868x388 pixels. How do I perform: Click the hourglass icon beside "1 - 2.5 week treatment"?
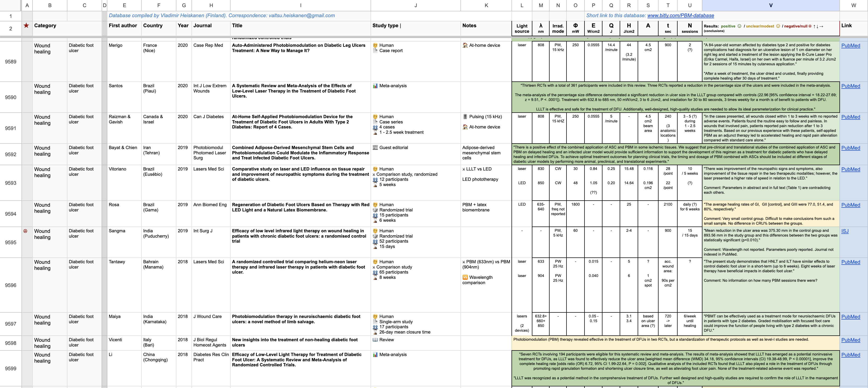point(375,132)
